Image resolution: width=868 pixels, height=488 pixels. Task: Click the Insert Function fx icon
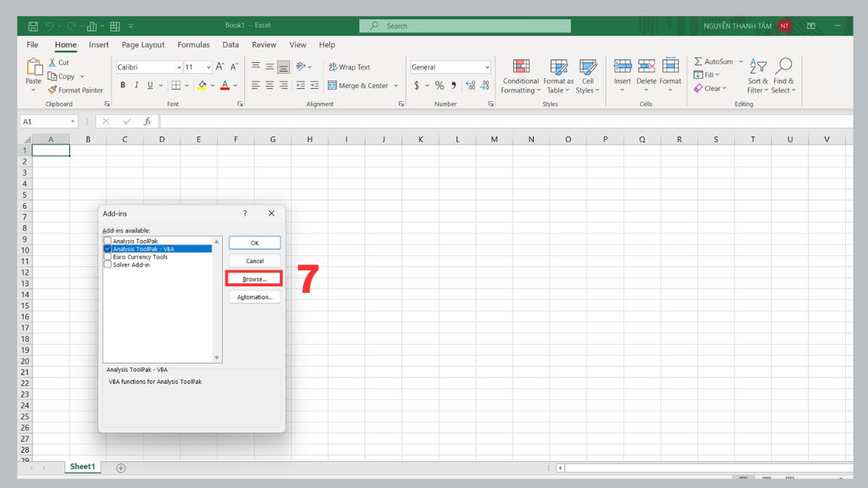147,121
